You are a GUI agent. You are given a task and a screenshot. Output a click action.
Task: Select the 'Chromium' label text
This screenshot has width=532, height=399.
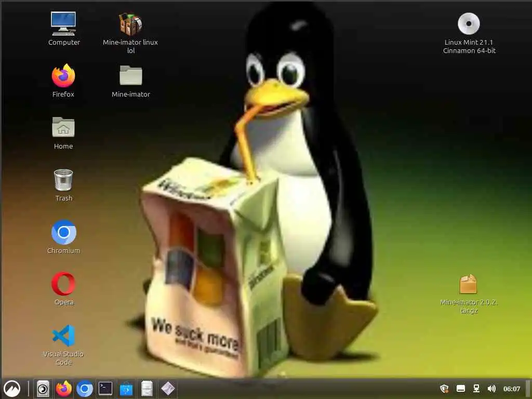point(63,251)
